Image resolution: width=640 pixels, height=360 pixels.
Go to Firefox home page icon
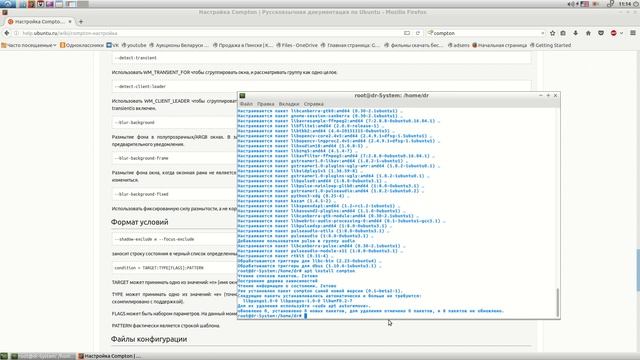pyautogui.click(x=588, y=33)
